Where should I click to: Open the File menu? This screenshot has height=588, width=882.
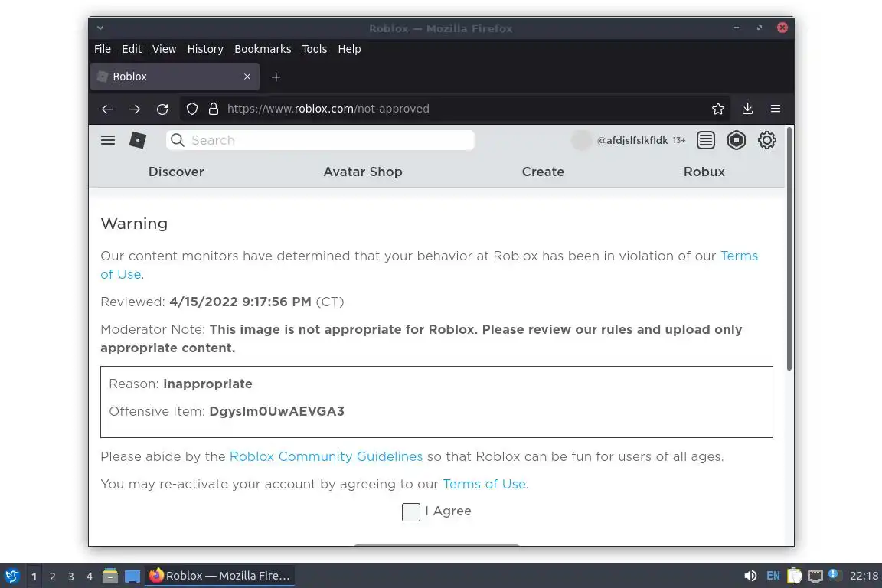pyautogui.click(x=103, y=49)
